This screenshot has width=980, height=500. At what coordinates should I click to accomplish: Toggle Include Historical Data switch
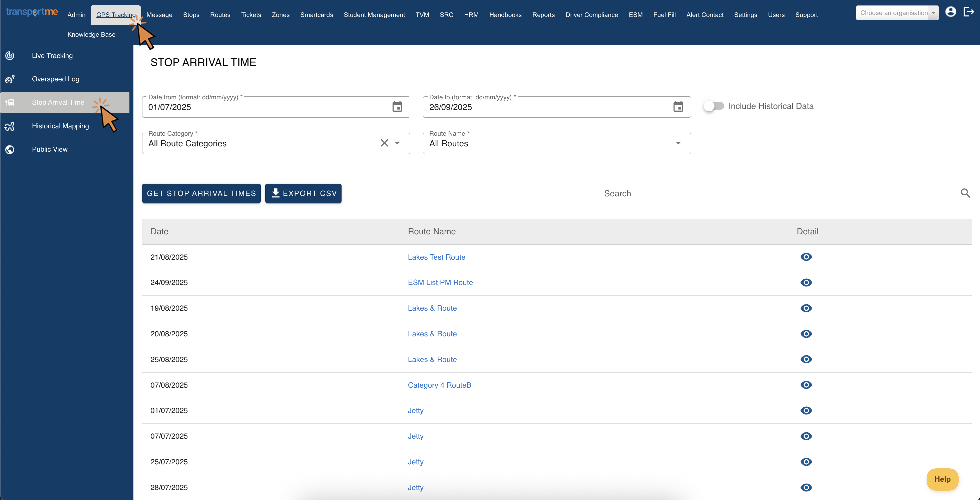click(x=713, y=106)
